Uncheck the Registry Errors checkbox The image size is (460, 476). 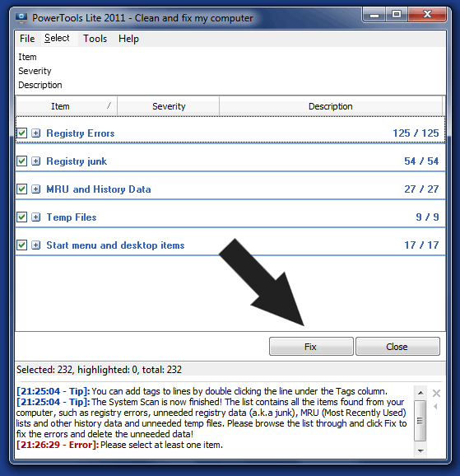(22, 133)
